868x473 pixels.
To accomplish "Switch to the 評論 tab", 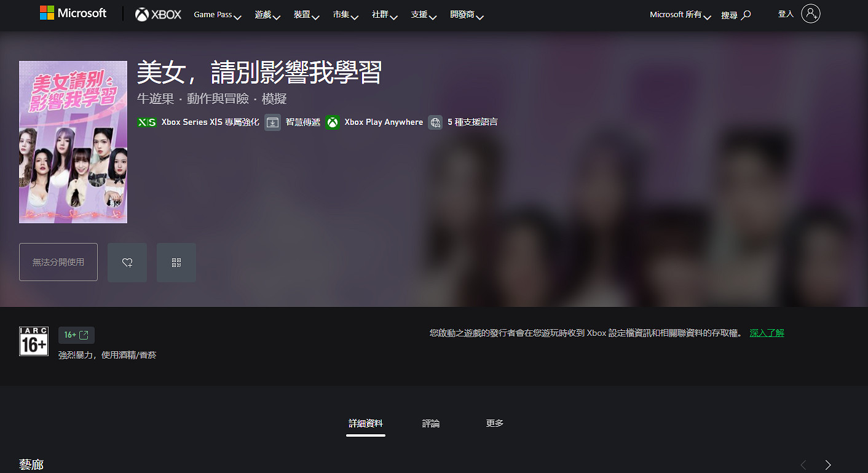I will pyautogui.click(x=431, y=423).
